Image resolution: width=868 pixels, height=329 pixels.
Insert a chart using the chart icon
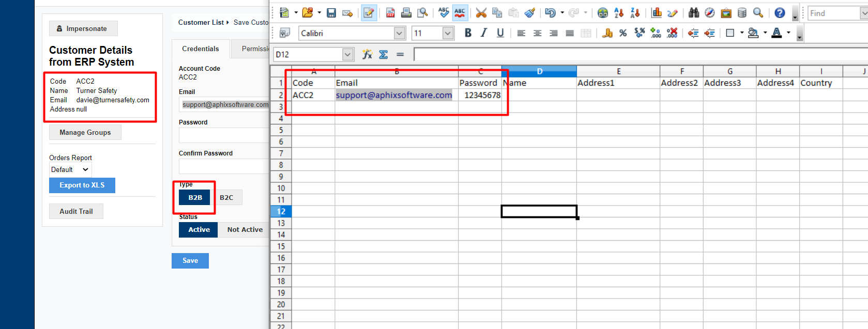coord(657,13)
